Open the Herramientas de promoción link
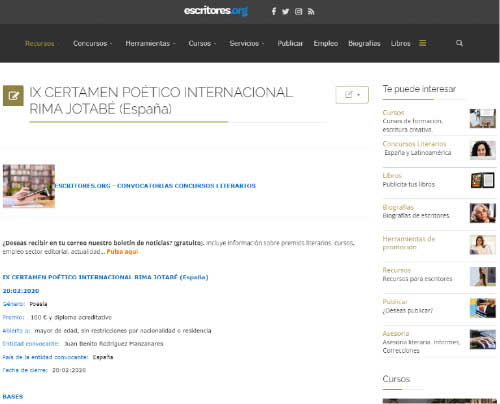Screen dimensions: 500x404 pyautogui.click(x=409, y=243)
